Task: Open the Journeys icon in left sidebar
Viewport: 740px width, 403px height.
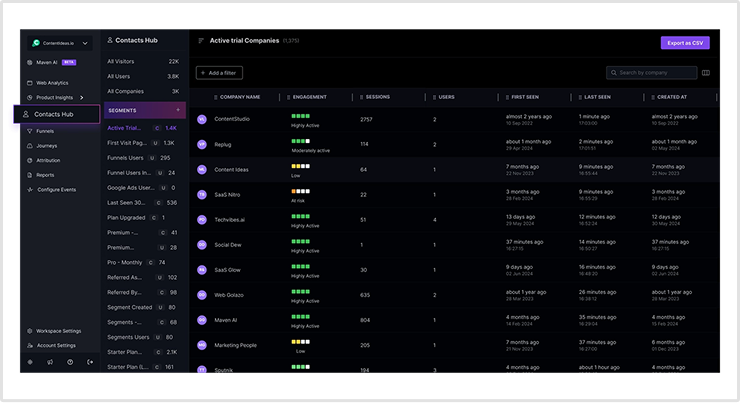Action: tap(30, 146)
